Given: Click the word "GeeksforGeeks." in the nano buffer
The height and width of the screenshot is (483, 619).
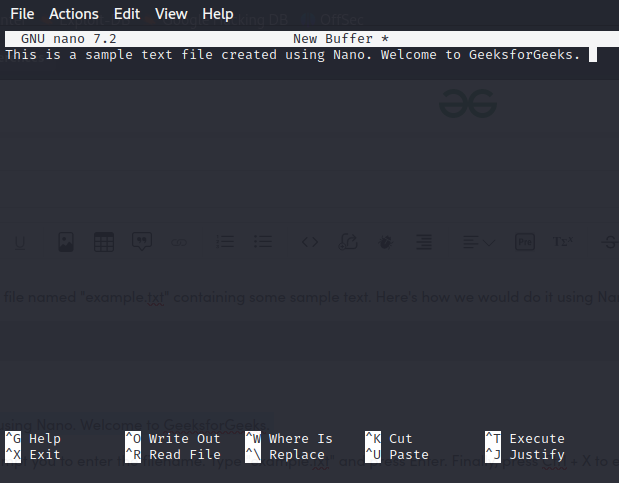Looking at the screenshot, I should (x=525, y=55).
